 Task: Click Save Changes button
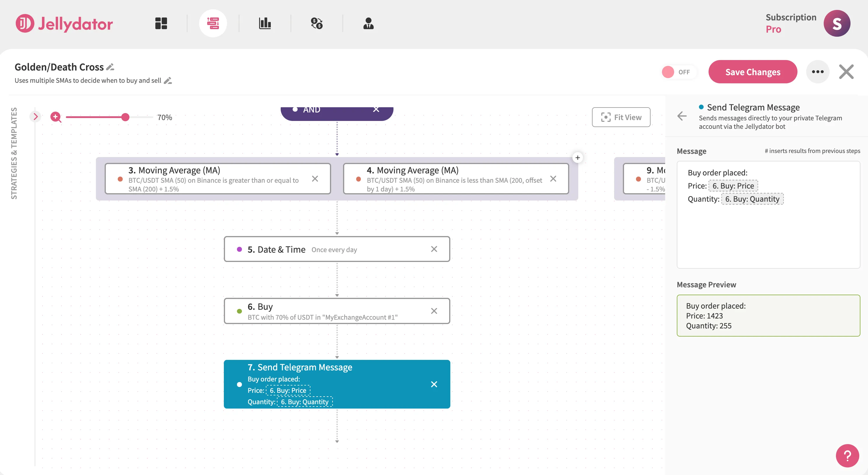[x=753, y=72]
